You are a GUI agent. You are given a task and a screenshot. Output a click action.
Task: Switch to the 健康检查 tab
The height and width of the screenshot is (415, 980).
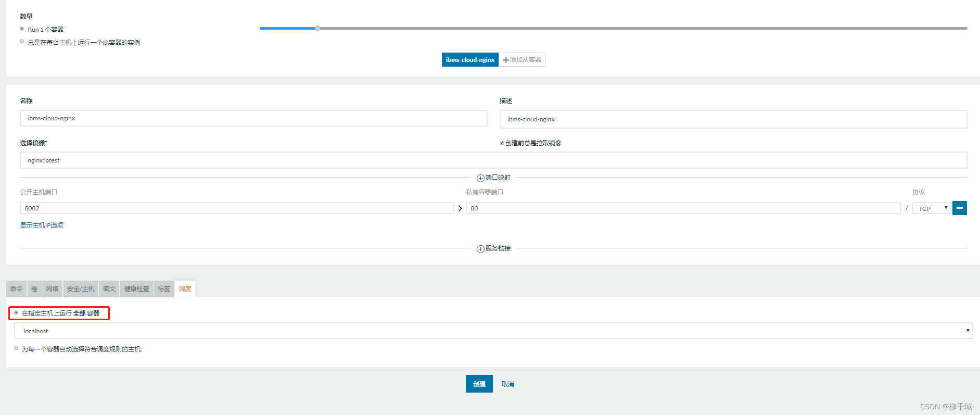[136, 288]
